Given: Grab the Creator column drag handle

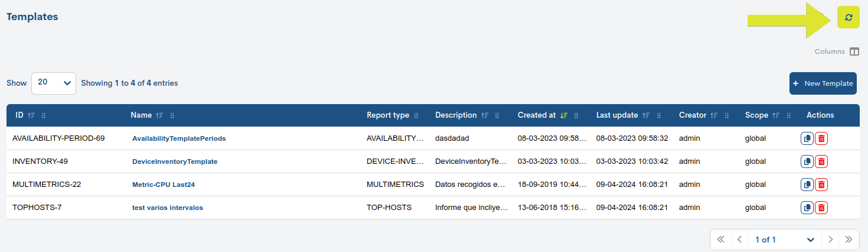Looking at the screenshot, I should 726,115.
